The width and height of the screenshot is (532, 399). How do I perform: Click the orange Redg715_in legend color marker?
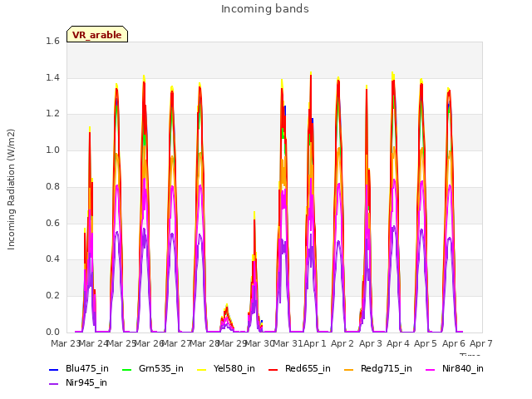[349, 369]
